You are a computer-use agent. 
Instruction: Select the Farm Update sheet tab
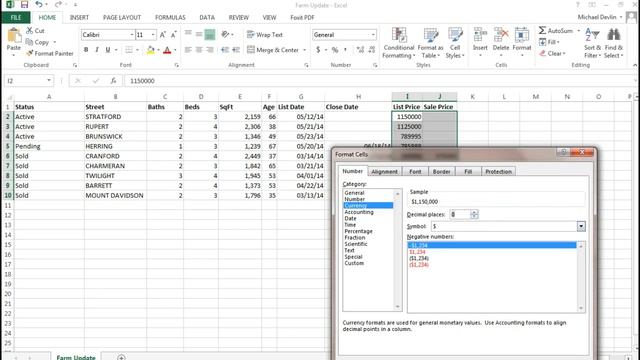click(76, 357)
